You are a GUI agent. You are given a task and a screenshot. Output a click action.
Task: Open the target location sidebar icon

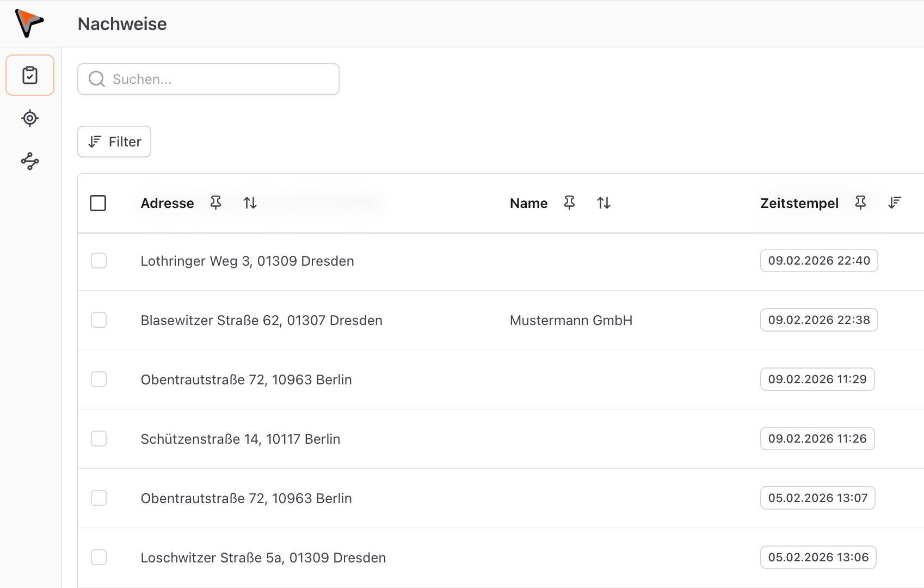[x=30, y=118]
